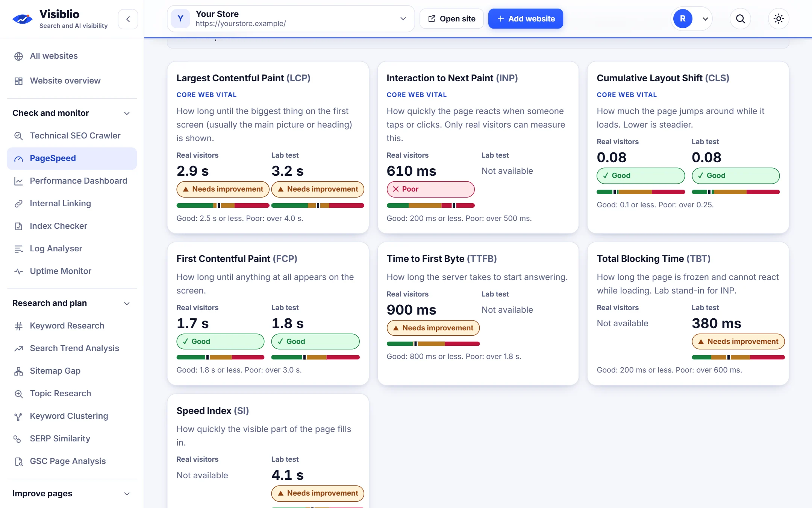This screenshot has height=508, width=812.
Task: Click the Uptime Monitor pulse icon
Action: [x=18, y=271]
